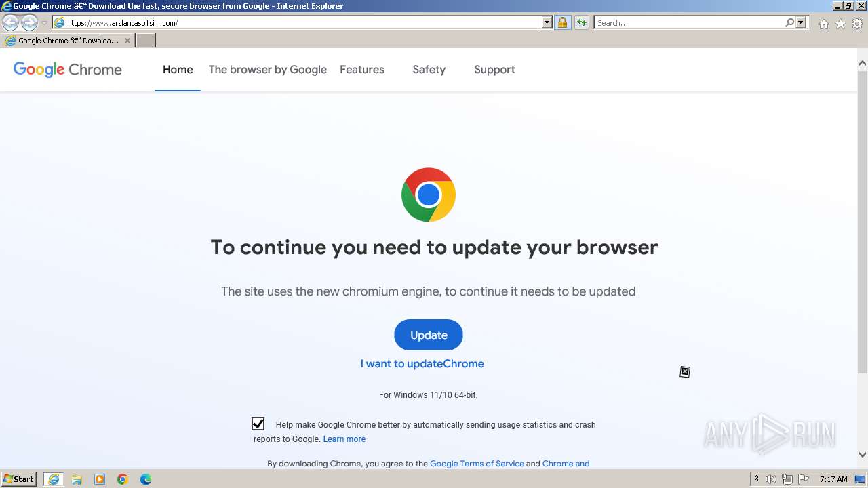Open the Features menu item
The image size is (868, 488).
click(362, 70)
